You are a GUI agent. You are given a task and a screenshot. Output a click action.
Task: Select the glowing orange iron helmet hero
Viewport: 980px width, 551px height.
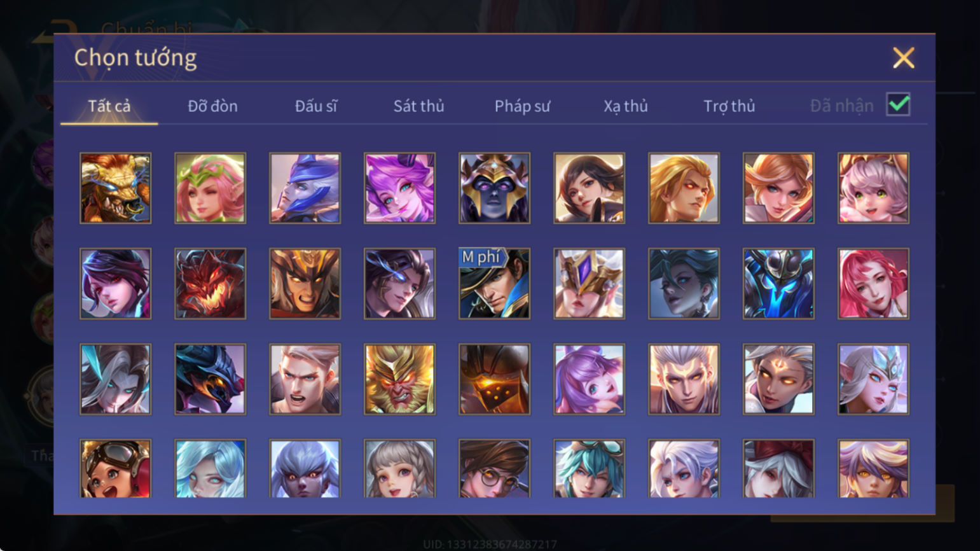tap(494, 379)
